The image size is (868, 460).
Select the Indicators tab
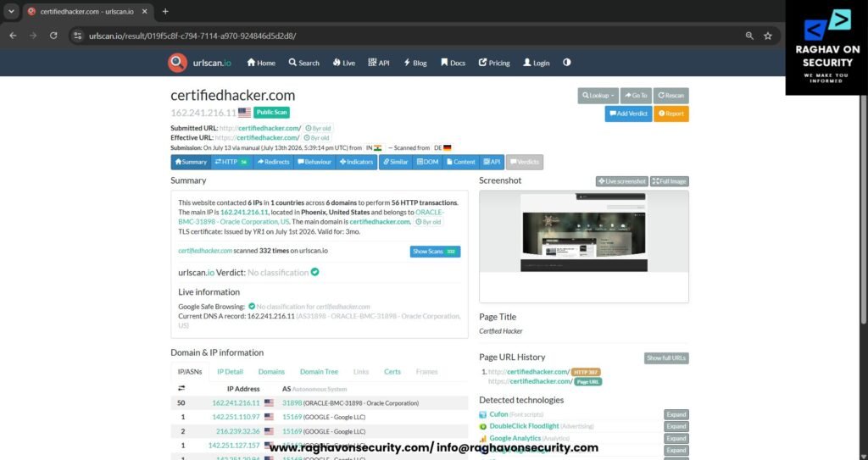point(357,162)
